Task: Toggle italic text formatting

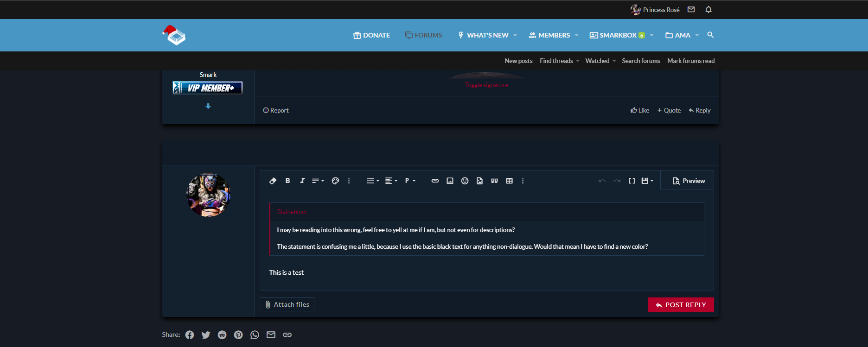Action: (x=302, y=181)
